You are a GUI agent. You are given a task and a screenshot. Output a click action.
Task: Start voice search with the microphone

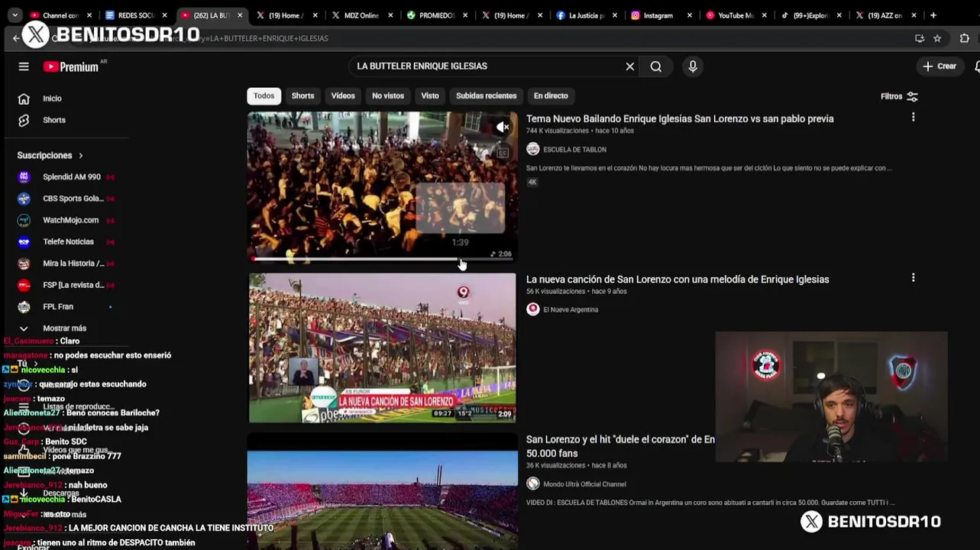tap(693, 66)
